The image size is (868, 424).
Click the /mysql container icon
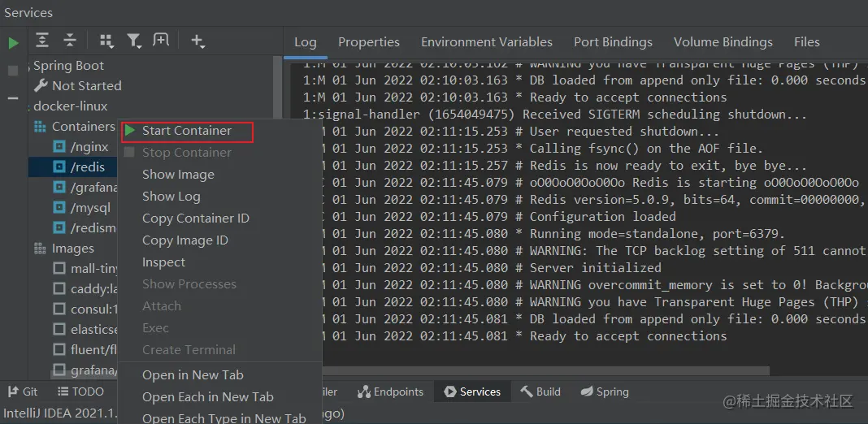(x=59, y=208)
